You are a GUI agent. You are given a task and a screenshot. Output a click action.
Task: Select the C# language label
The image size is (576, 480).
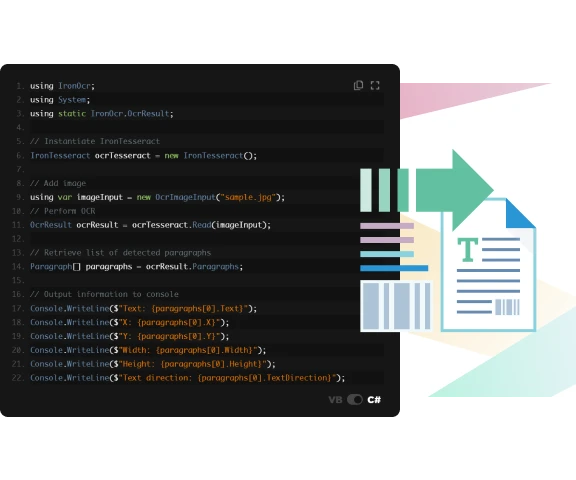click(374, 400)
